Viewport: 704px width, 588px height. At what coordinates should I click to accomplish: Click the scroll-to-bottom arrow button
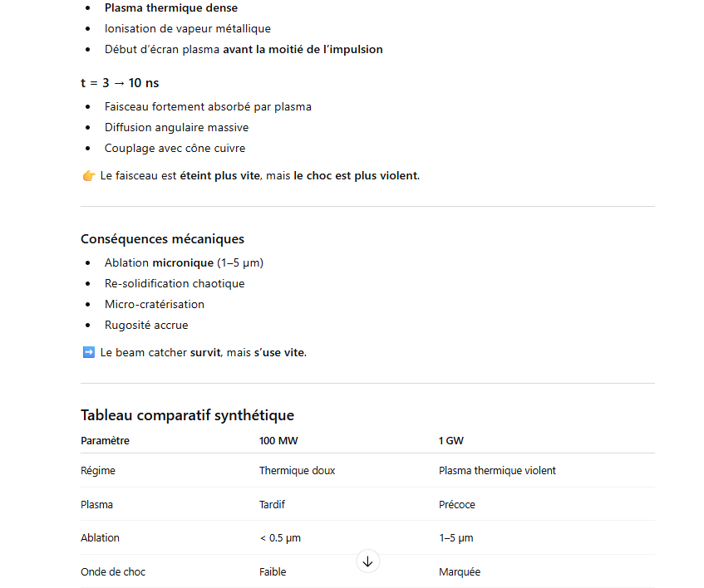pos(367,561)
